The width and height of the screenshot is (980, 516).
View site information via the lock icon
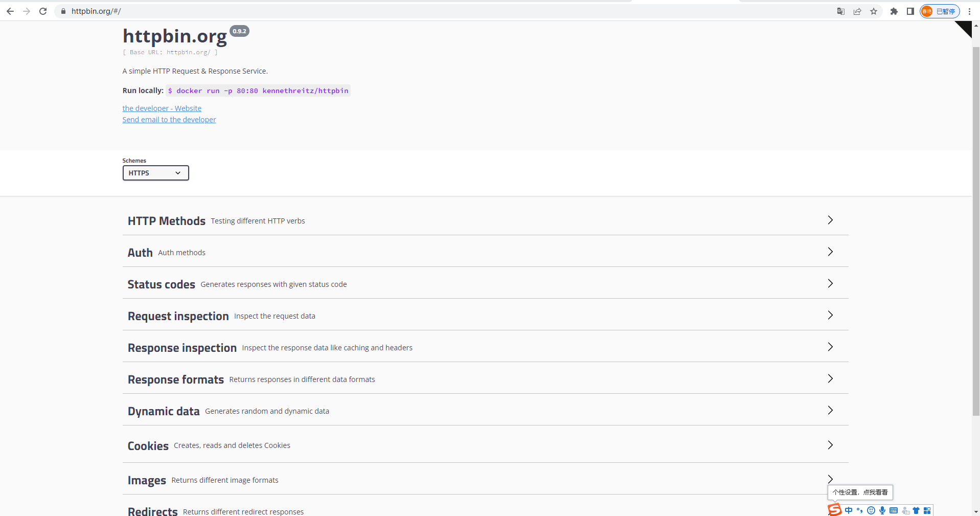(x=63, y=11)
